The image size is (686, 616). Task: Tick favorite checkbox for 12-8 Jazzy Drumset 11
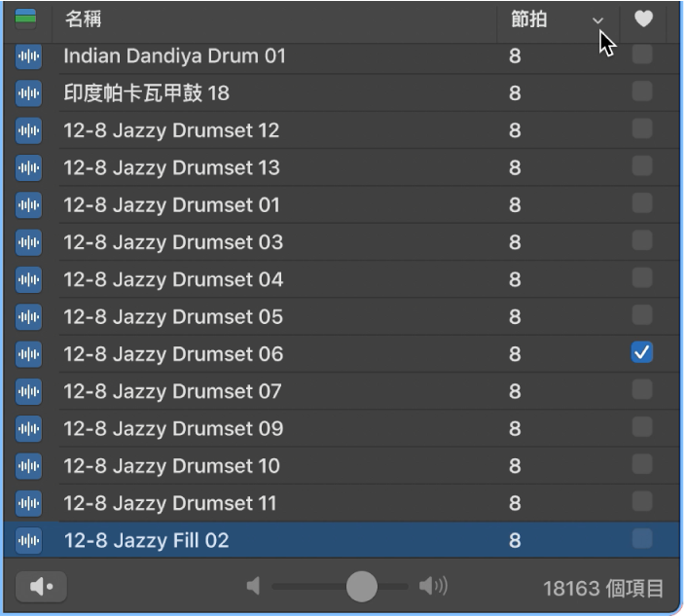(642, 501)
